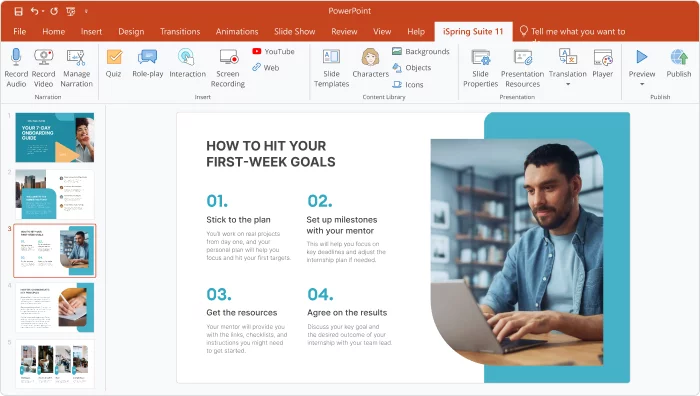This screenshot has height=396, width=700.
Task: Start Screen Recording
Action: pyautogui.click(x=228, y=68)
